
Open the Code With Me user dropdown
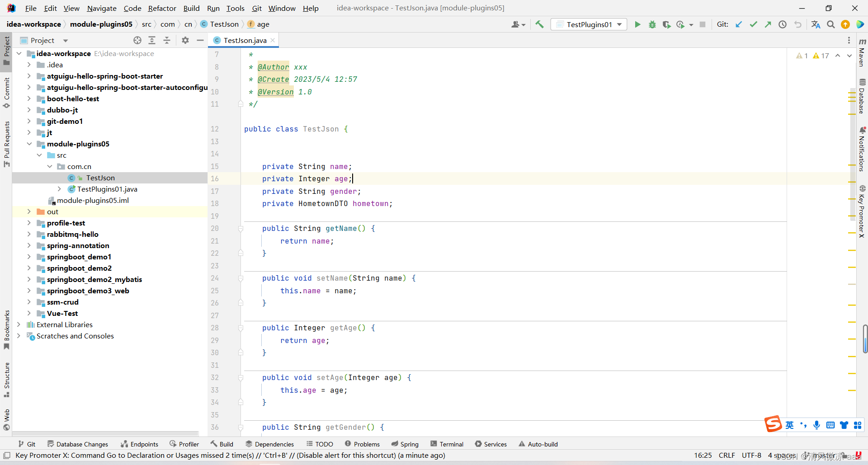coord(518,24)
